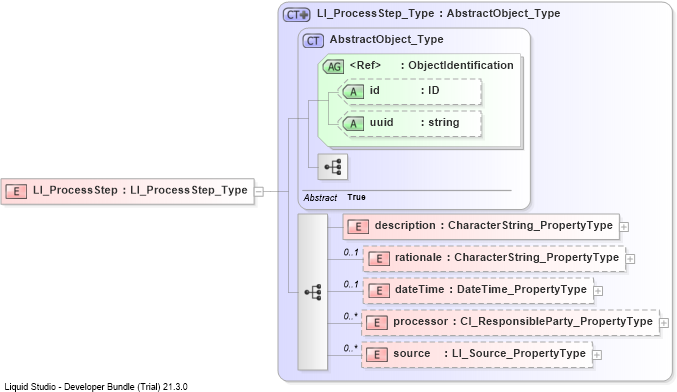Image resolution: width=677 pixels, height=392 pixels.
Task: Select source : LI_Source_PropertyType text
Action: pyautogui.click(x=490, y=353)
